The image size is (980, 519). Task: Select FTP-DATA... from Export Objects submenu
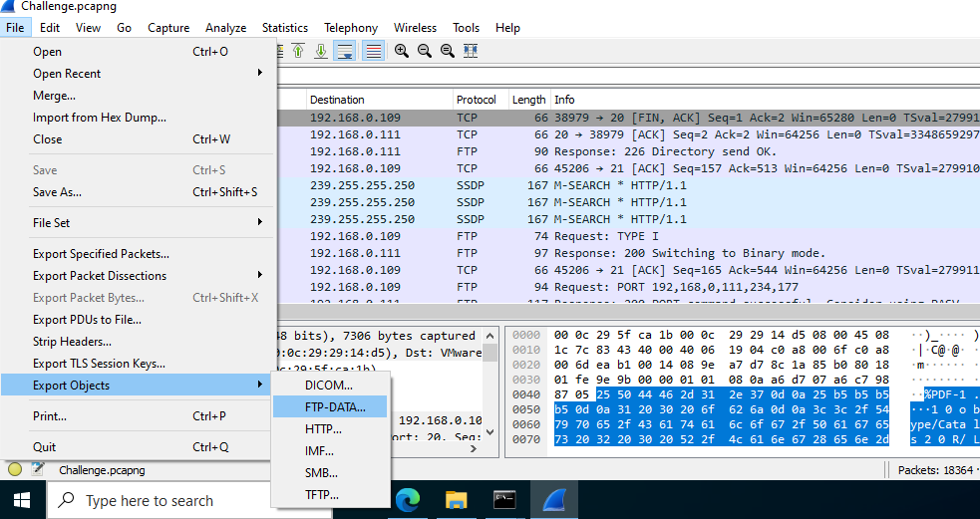coord(330,407)
